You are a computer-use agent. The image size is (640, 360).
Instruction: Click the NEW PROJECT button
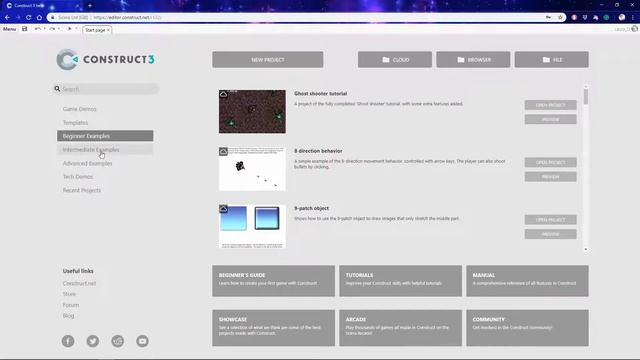[268, 60]
